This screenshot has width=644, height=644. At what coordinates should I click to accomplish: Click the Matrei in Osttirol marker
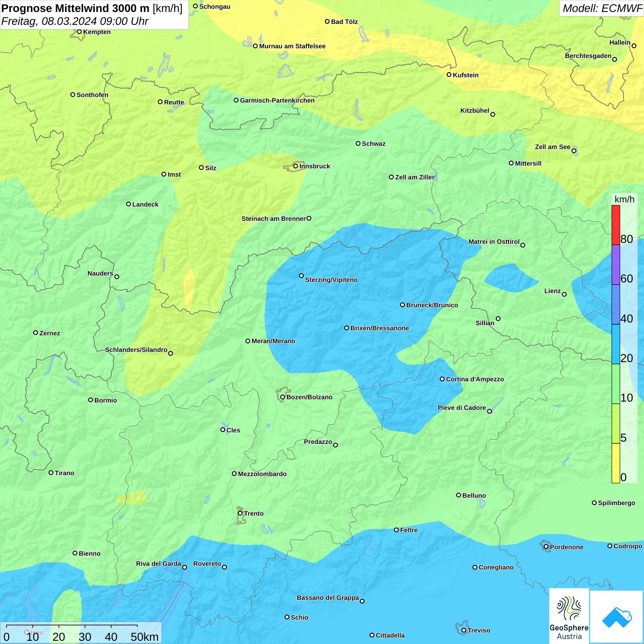(x=523, y=245)
